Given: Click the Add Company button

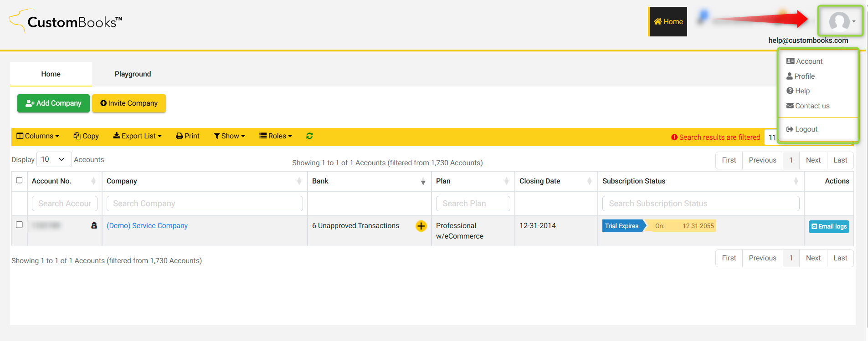Looking at the screenshot, I should (x=53, y=103).
